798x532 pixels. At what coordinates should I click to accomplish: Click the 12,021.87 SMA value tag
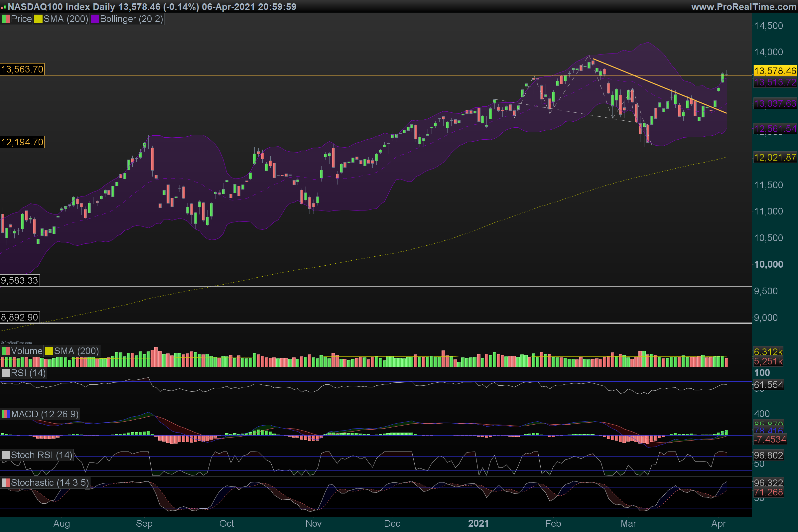pos(775,157)
